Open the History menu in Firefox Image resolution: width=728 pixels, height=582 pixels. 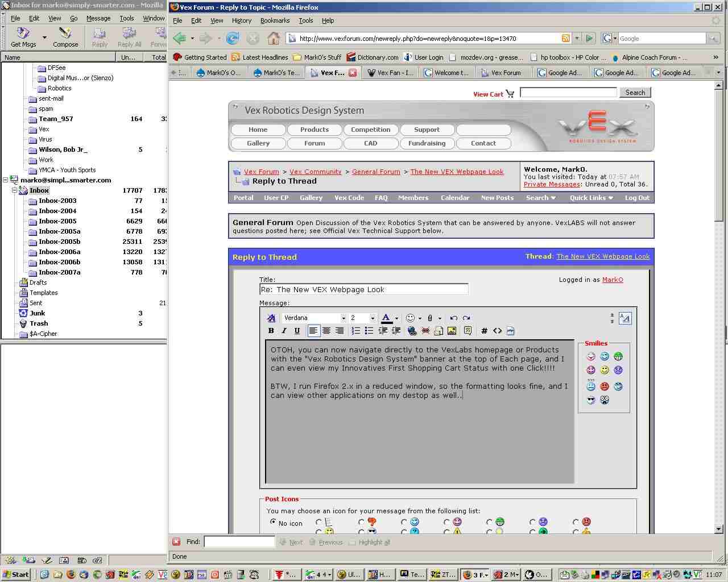242,20
